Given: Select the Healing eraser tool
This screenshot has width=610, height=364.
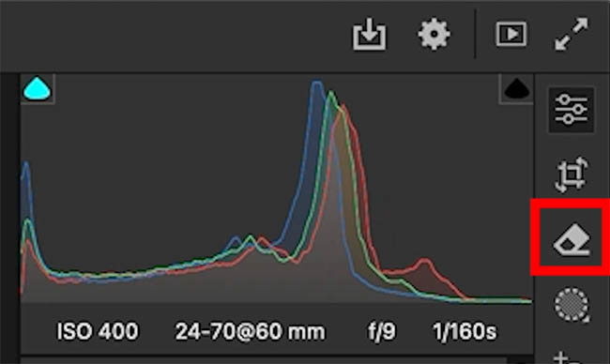Looking at the screenshot, I should point(572,239).
